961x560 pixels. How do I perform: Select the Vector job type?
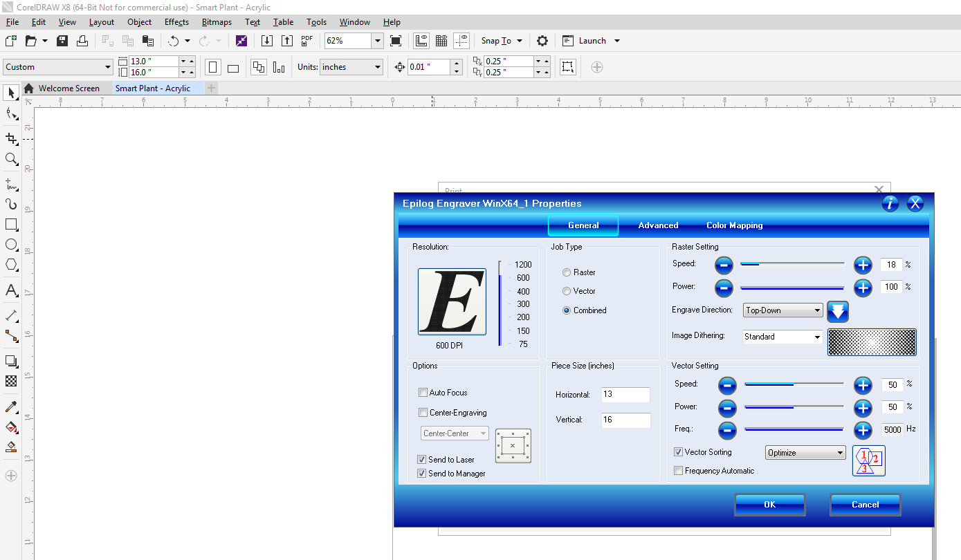click(x=567, y=291)
